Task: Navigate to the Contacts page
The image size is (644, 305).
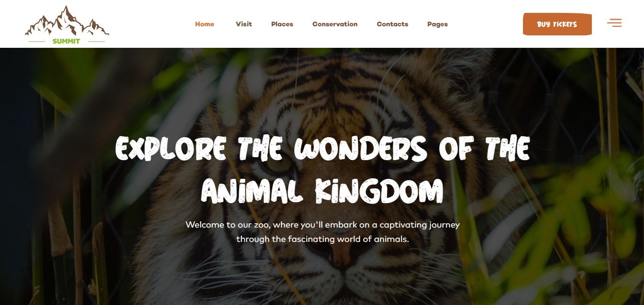Action: [x=392, y=24]
